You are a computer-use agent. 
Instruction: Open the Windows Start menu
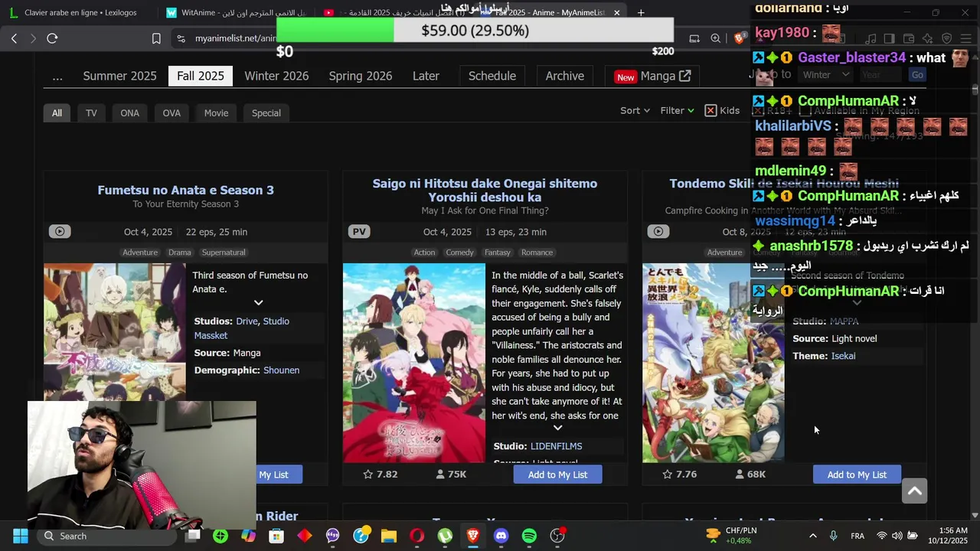click(21, 536)
